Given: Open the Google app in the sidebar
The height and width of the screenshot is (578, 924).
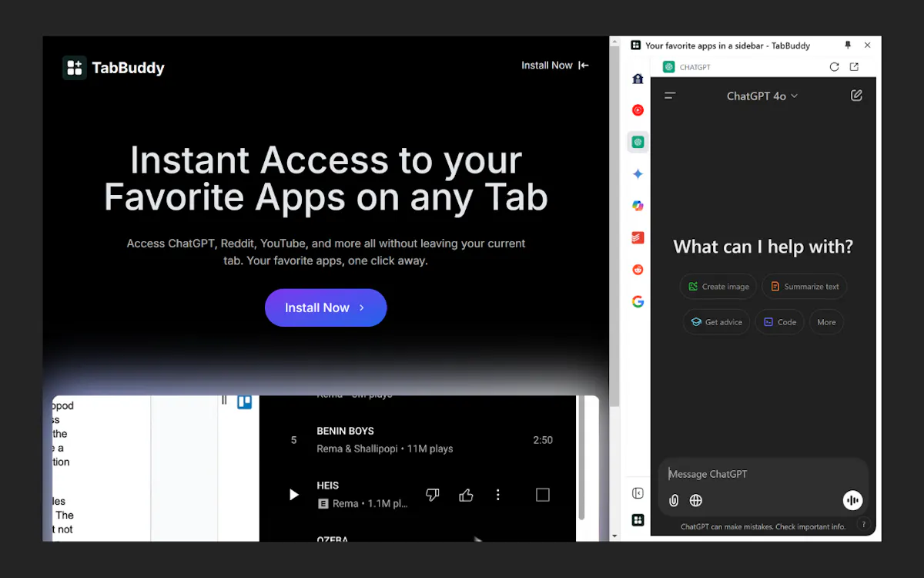Looking at the screenshot, I should pyautogui.click(x=638, y=302).
